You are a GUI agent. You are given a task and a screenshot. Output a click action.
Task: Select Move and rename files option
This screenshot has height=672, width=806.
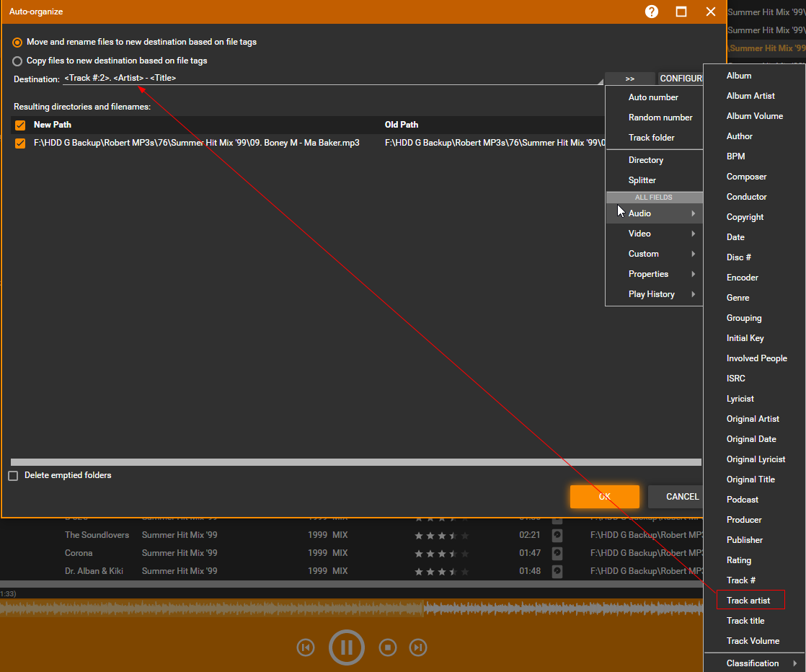[17, 42]
